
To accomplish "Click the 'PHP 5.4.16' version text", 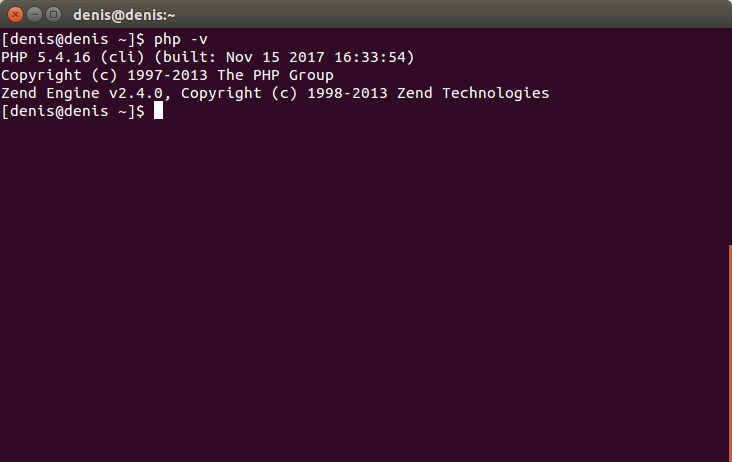I will point(46,57).
